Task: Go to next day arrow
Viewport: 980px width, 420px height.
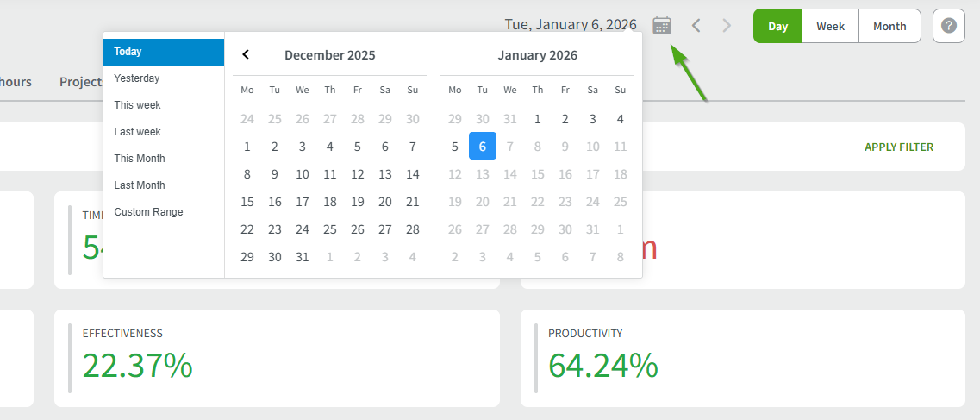Action: click(x=727, y=26)
